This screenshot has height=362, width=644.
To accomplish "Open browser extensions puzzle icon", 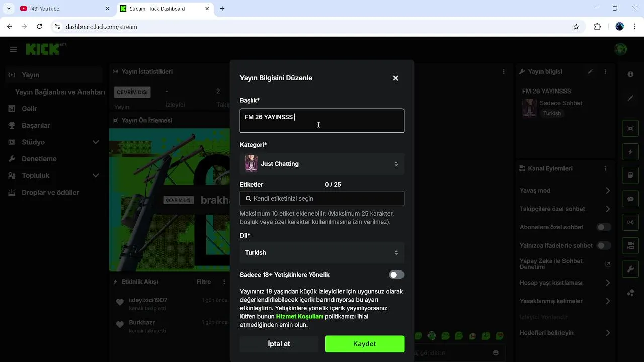I will [x=598, y=27].
